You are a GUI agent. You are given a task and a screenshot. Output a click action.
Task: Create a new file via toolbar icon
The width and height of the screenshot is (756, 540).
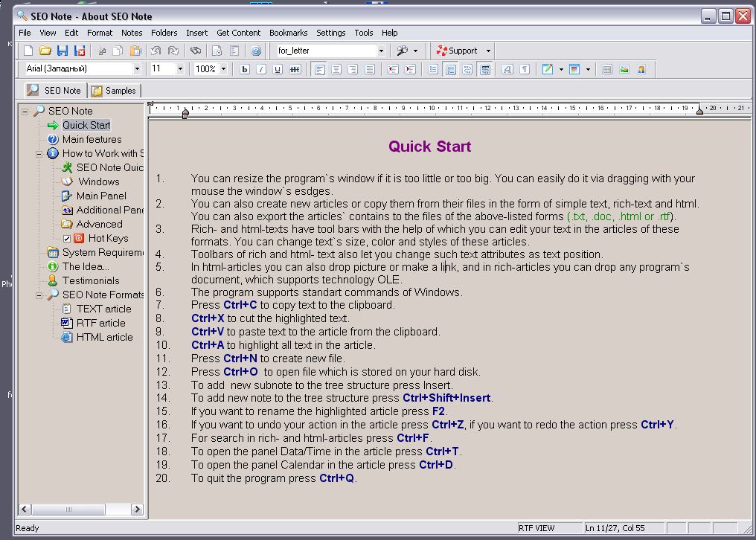pos(28,51)
